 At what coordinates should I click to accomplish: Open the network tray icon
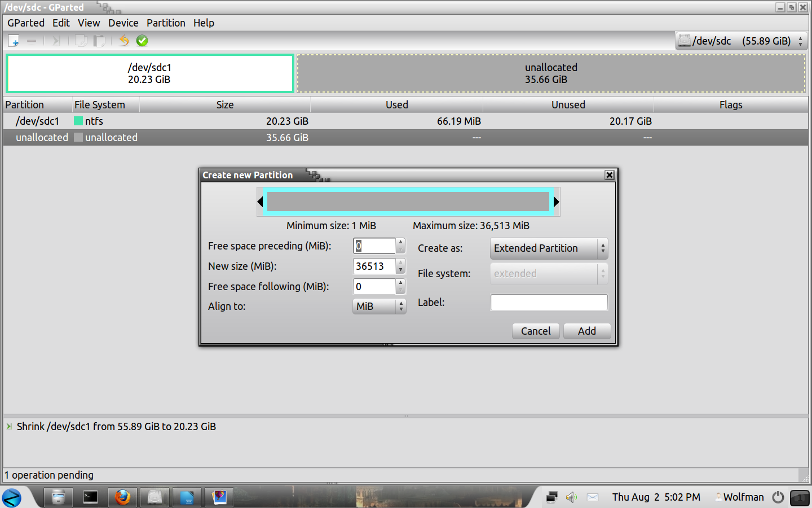[552, 497]
